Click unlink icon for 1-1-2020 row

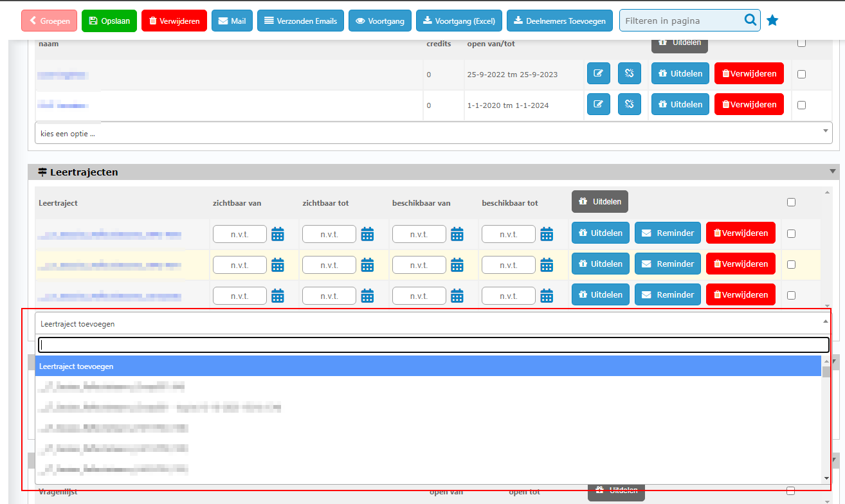[629, 104]
